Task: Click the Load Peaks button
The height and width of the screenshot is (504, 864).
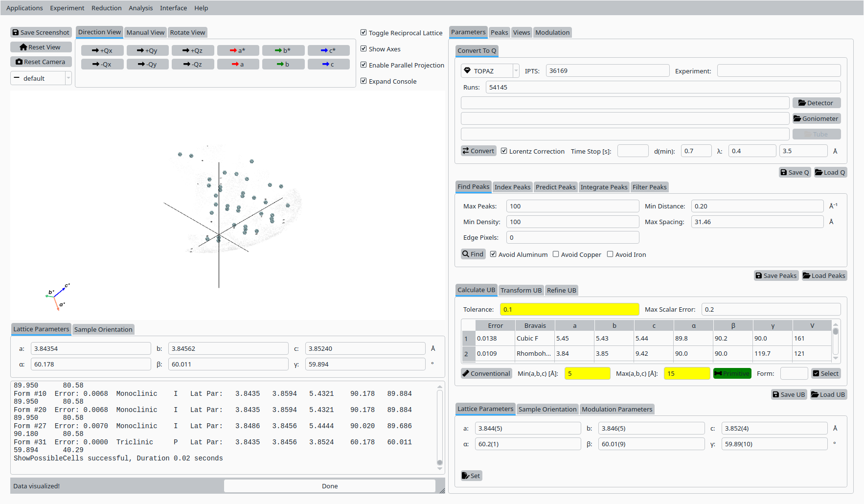Action: click(x=824, y=275)
